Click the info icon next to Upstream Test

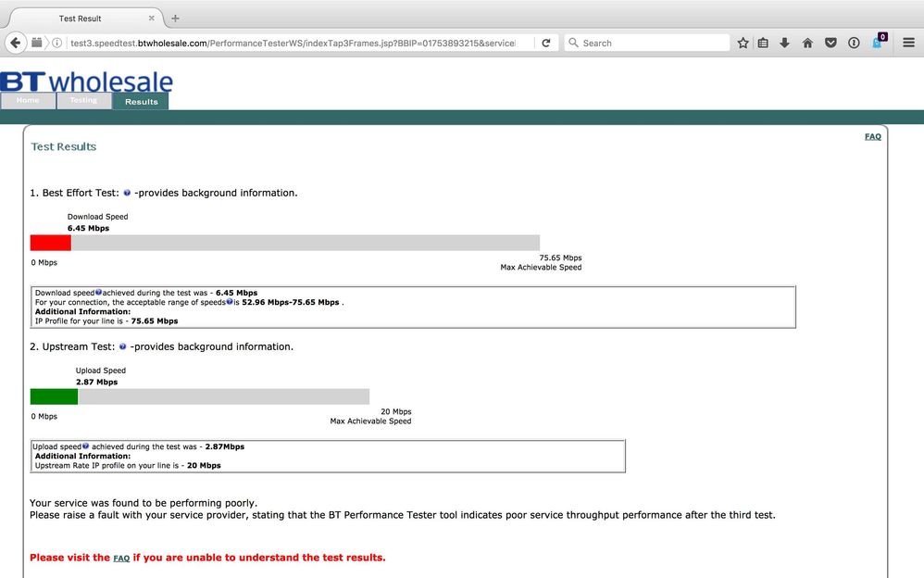pyautogui.click(x=122, y=346)
